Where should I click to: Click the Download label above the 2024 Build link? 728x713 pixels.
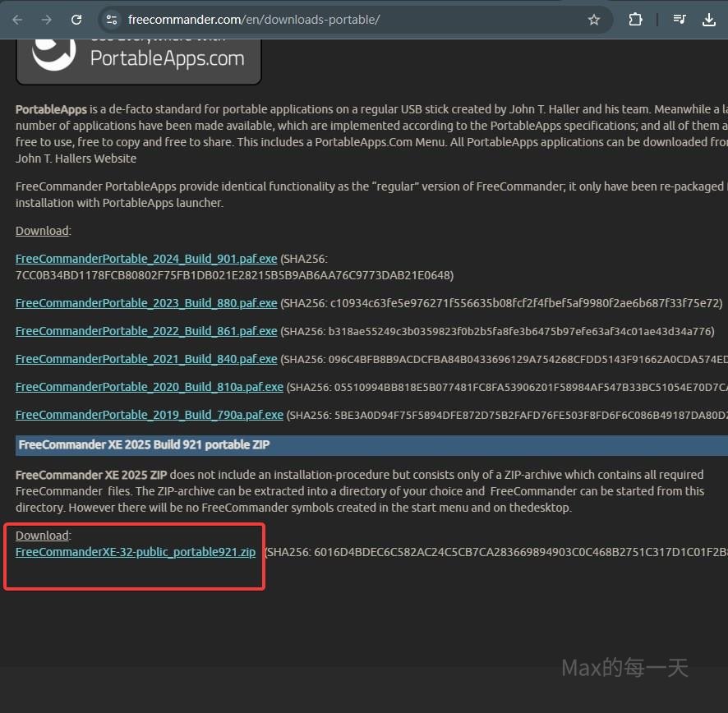click(42, 231)
